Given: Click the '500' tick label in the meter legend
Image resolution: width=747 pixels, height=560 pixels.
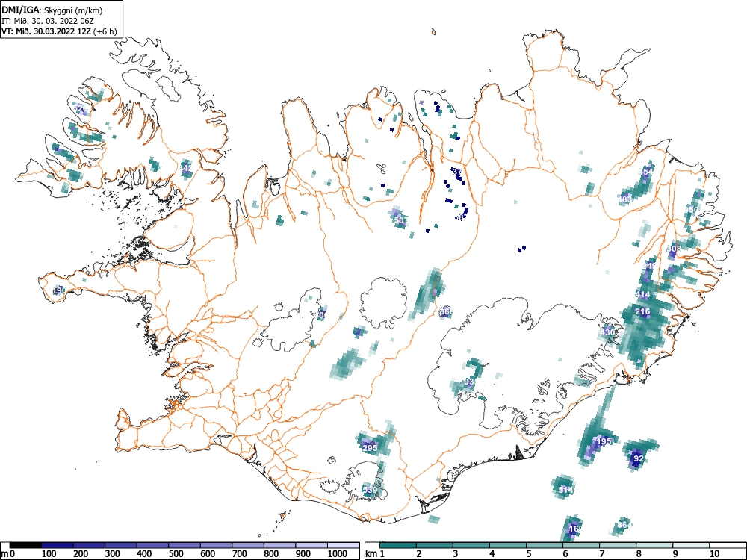Looking at the screenshot, I should click(176, 554).
